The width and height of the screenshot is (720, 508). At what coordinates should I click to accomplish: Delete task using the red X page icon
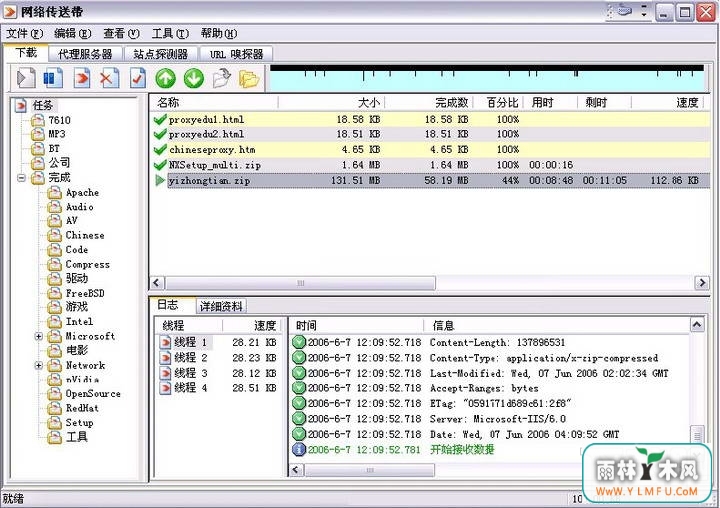(x=109, y=78)
